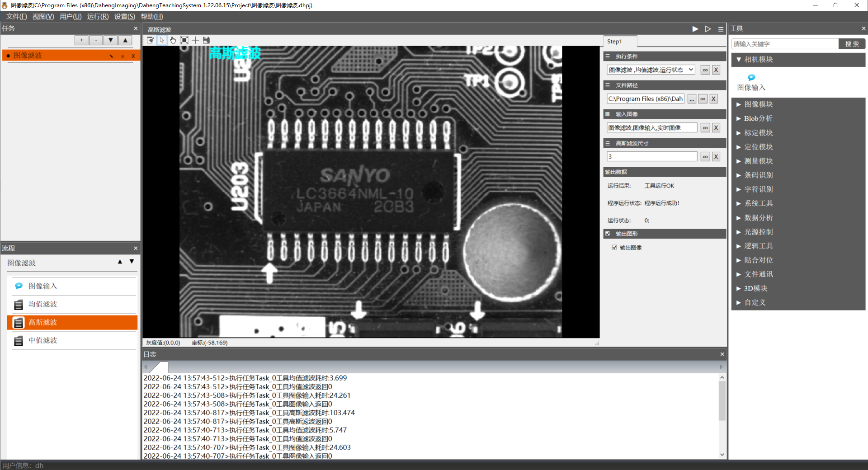Run the task with the solid play button

tap(695, 29)
